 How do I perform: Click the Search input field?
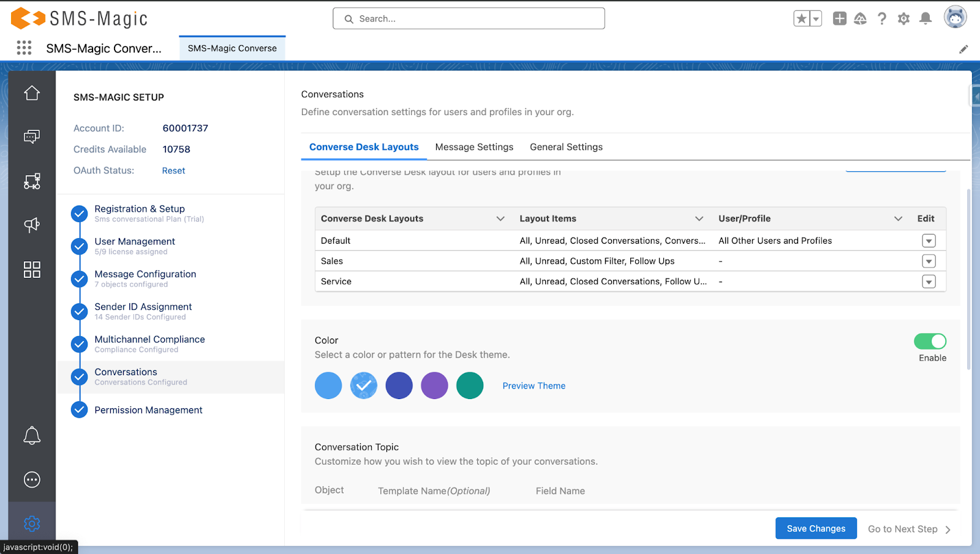(x=469, y=18)
